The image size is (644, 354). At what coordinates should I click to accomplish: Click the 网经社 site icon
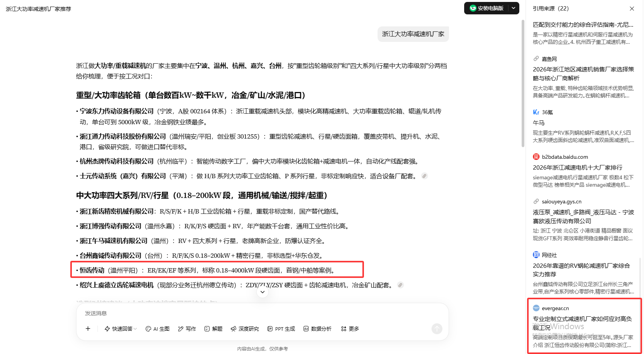pos(536,255)
